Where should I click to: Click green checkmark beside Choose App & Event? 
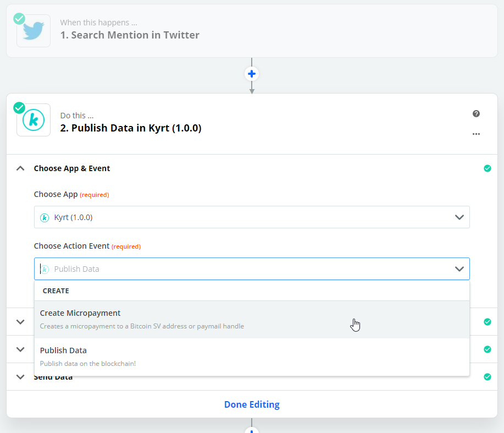coord(488,168)
